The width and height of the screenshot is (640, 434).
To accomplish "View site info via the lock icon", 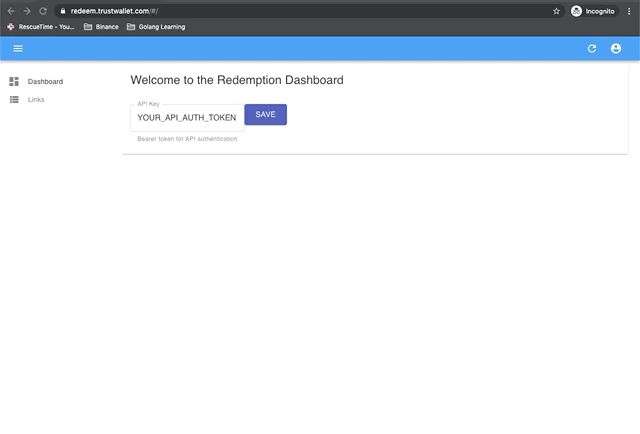I will (63, 11).
